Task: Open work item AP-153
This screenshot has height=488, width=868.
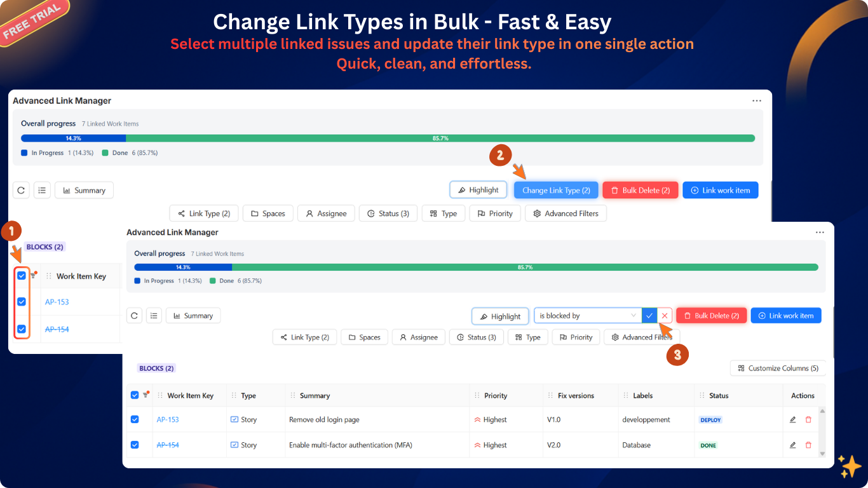Action: 166,419
